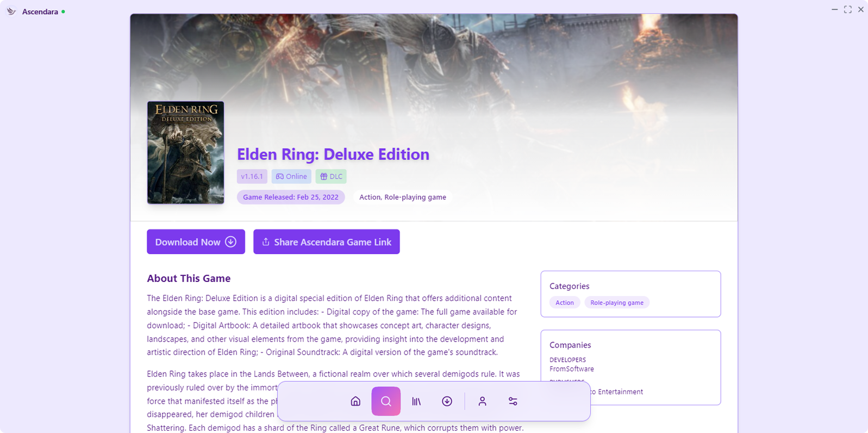Click the FromSoftware developer name
Image resolution: width=868 pixels, height=433 pixels.
click(x=571, y=369)
